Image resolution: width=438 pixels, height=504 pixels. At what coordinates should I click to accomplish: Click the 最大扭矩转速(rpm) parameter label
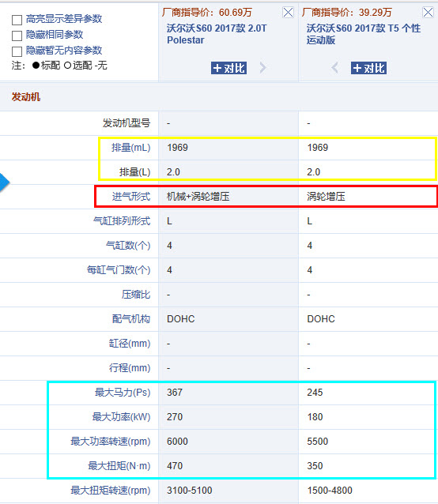click(x=111, y=491)
